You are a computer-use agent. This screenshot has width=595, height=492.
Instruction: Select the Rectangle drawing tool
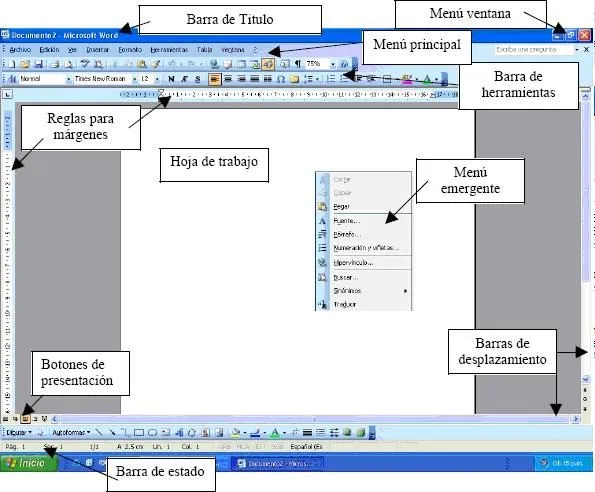139,432
